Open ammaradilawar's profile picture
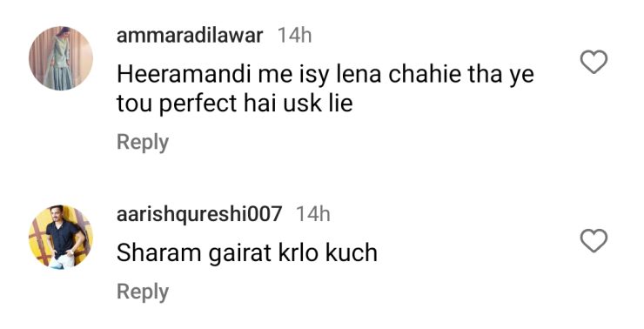Viewport: 644px width, 329px height. pyautogui.click(x=61, y=58)
